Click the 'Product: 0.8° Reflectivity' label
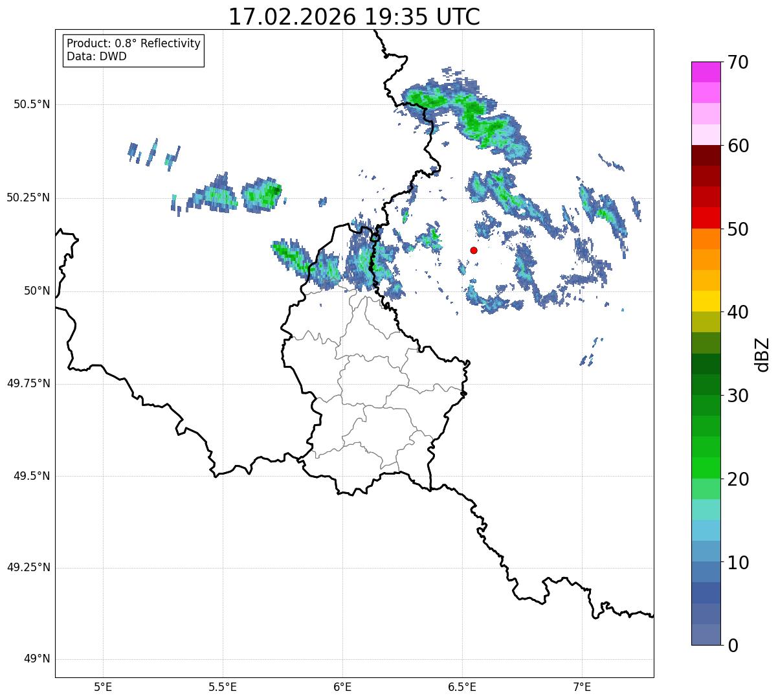 133,43
